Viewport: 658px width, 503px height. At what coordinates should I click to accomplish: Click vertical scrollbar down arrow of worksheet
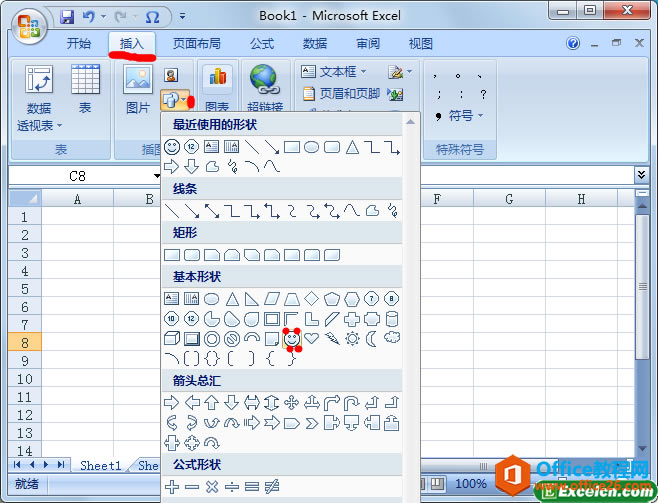(x=642, y=449)
